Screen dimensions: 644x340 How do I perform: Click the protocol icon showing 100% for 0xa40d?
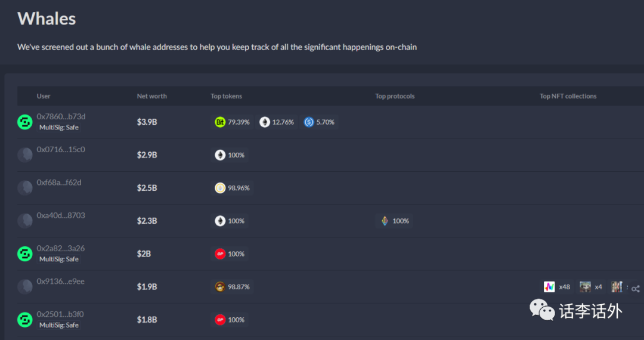click(x=385, y=221)
